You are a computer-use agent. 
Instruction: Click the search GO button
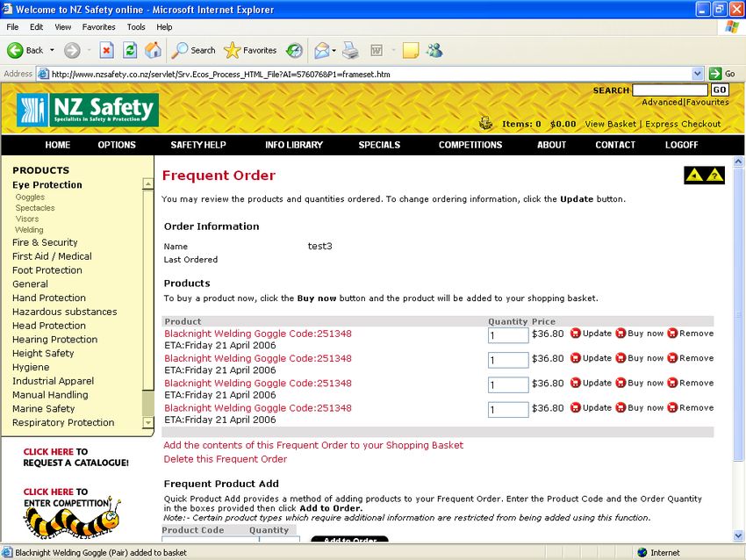point(720,90)
